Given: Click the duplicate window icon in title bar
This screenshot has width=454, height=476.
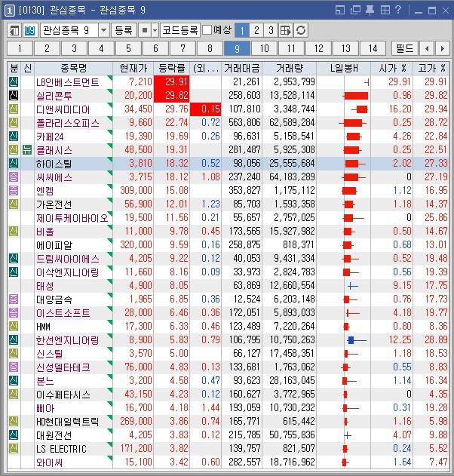Looking at the screenshot, I should 355,11.
